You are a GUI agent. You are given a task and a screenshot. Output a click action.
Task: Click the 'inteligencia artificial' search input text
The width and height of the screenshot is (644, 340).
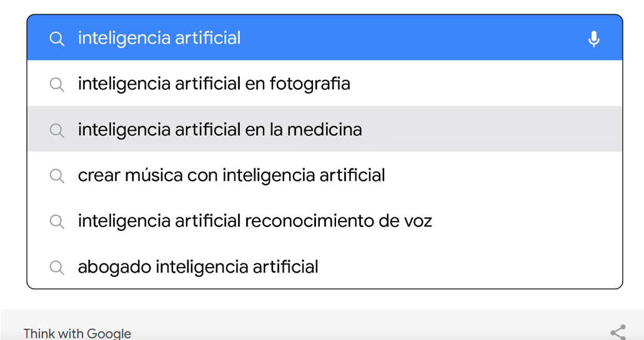[159, 38]
